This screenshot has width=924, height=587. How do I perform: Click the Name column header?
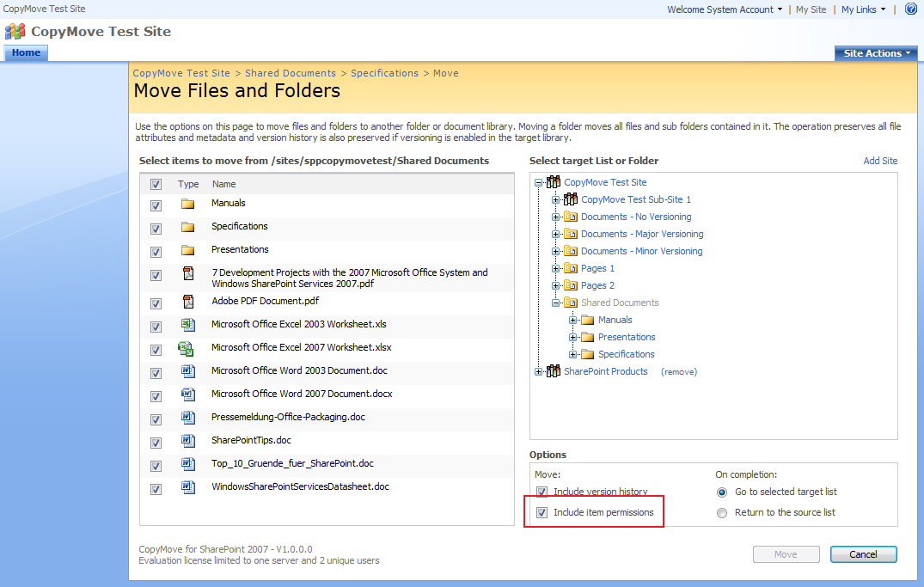(224, 184)
